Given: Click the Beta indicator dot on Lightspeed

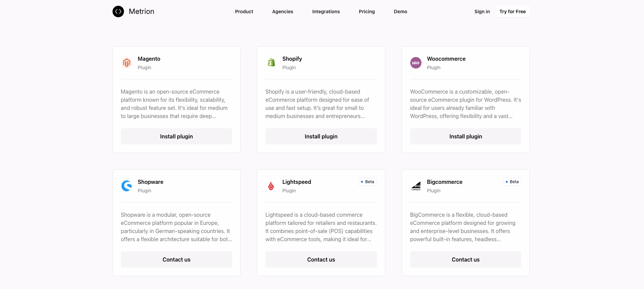Looking at the screenshot, I should pyautogui.click(x=361, y=182).
